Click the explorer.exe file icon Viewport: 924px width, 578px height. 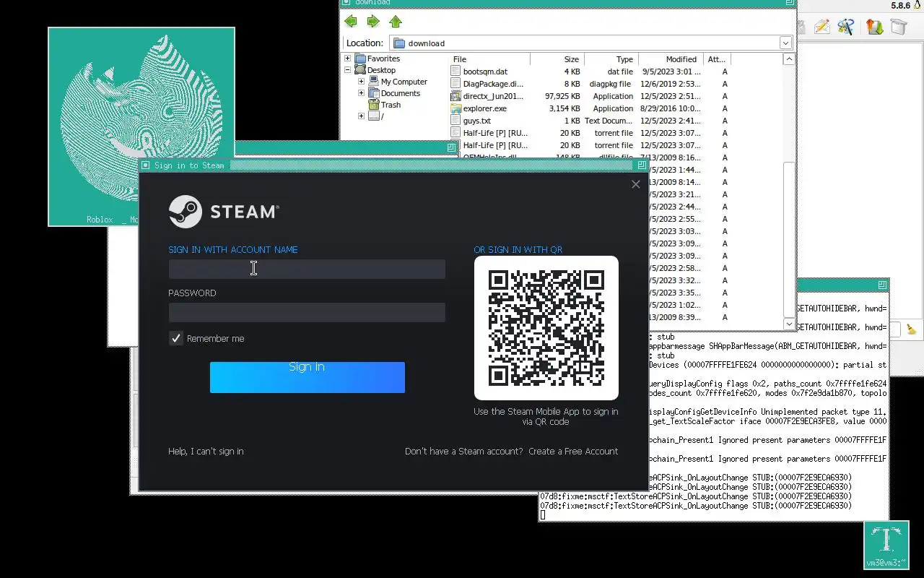coord(456,108)
